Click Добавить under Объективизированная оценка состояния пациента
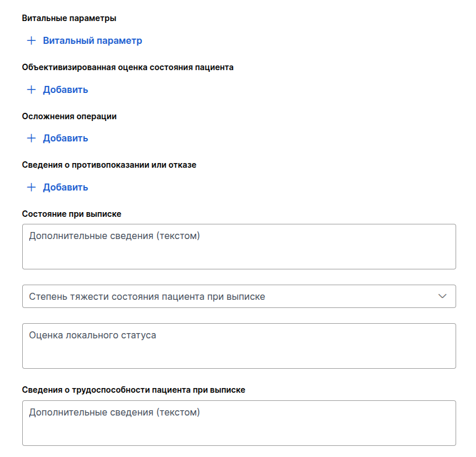476x457 pixels. (x=65, y=89)
